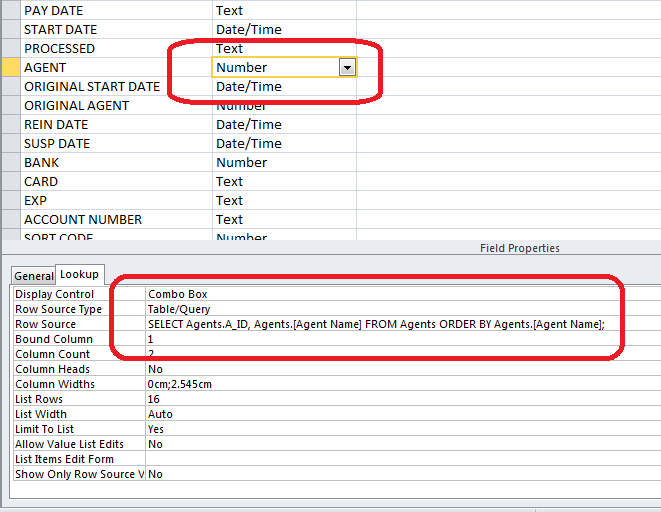Screen dimensions: 661x512
Task: Click the START DATE field name
Action: (61, 29)
